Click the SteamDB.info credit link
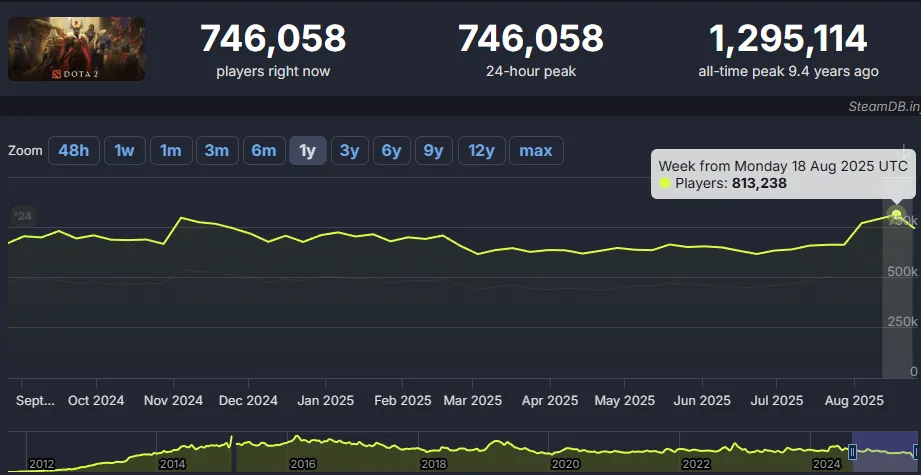This screenshot has height=475, width=921. click(x=881, y=107)
